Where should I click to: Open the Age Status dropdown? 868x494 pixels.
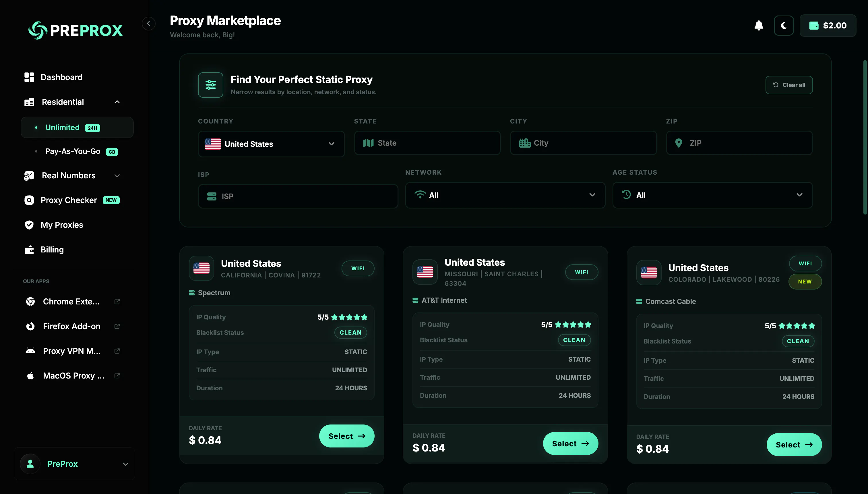click(x=712, y=195)
